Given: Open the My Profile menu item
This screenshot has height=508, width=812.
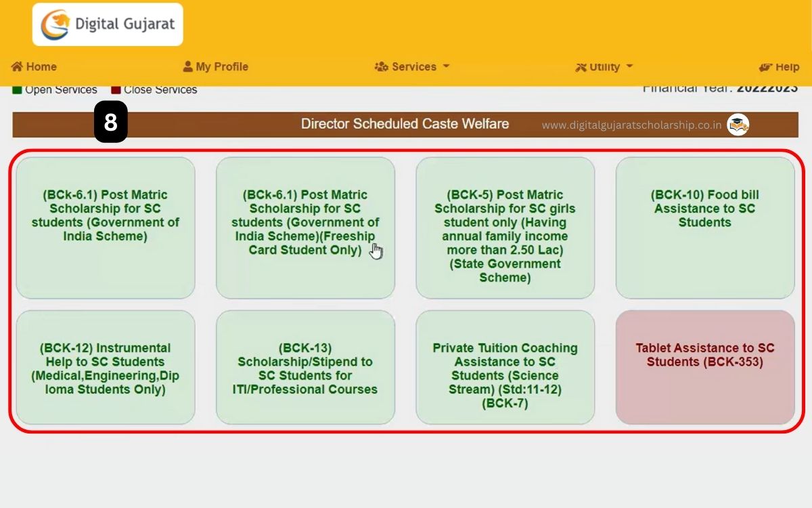Looking at the screenshot, I should [x=215, y=66].
